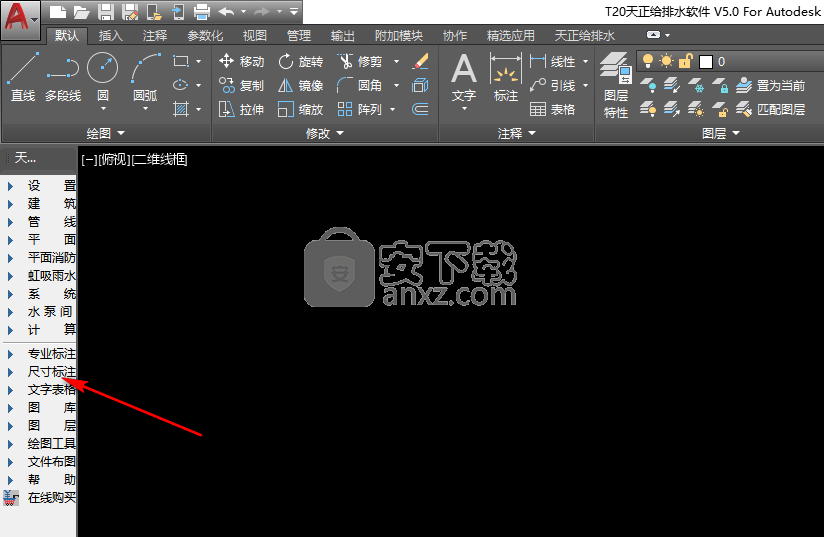Activate the Stretch (拉伸) command
Viewport: 824px width, 537px height.
coord(242,109)
